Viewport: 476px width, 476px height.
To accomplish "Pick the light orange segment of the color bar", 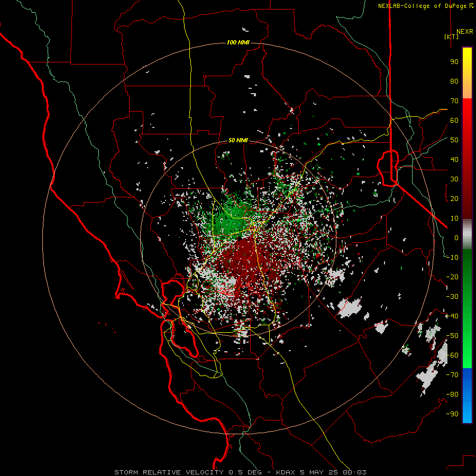I will pos(467,91).
